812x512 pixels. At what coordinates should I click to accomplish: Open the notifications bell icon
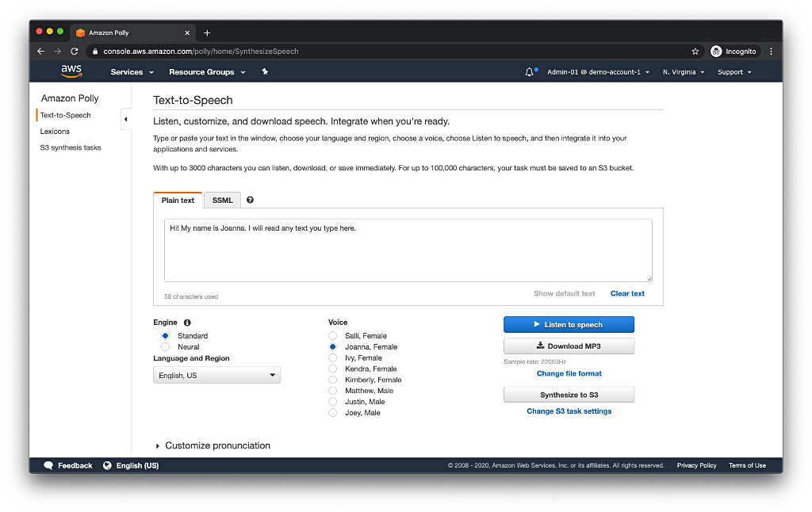point(529,72)
